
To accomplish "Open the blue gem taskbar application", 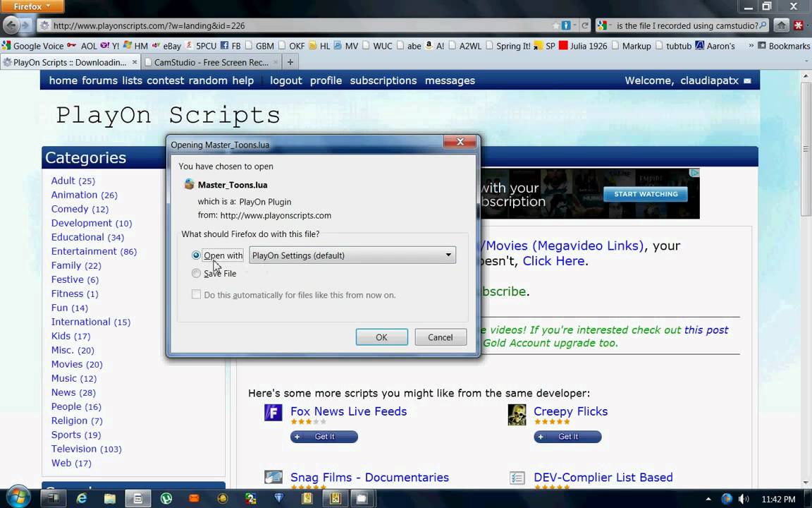I will coord(279,499).
